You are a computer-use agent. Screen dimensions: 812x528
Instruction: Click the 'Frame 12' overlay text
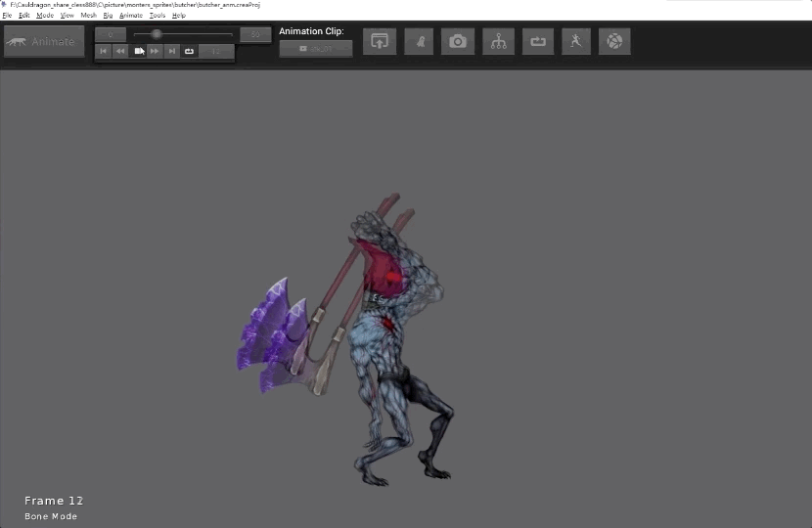(x=54, y=501)
